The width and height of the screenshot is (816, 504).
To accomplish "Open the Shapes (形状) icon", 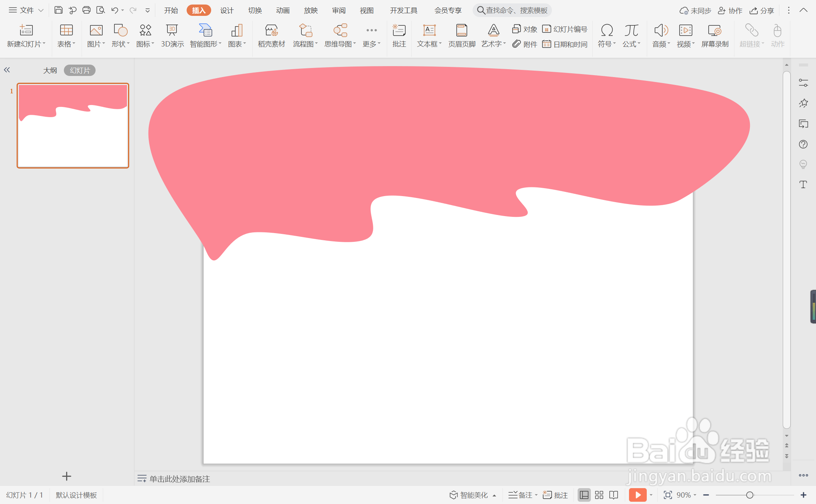I will 121,30.
